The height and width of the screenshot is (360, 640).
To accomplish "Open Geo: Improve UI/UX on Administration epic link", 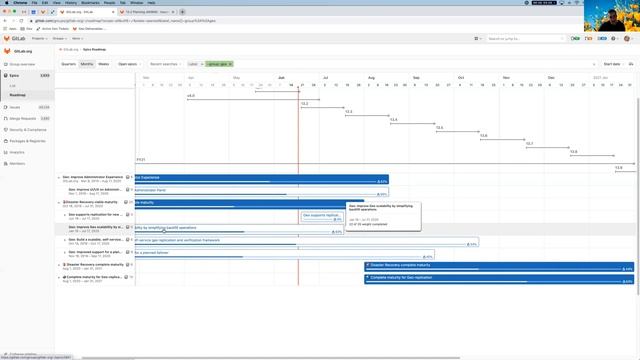I will 95,189.
